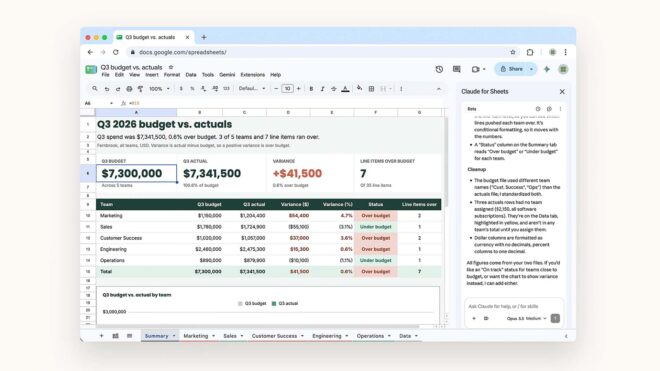Open the Opus model selector dropdown
This screenshot has height=371, width=660.
coord(527,318)
